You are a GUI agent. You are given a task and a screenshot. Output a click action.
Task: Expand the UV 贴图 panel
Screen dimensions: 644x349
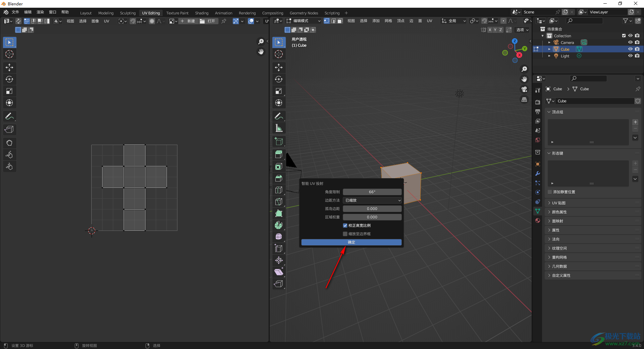pyautogui.click(x=559, y=203)
